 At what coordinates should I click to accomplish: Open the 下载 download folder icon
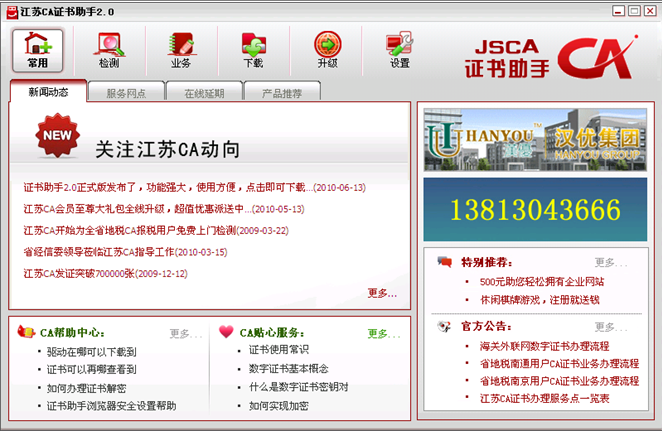click(x=253, y=51)
